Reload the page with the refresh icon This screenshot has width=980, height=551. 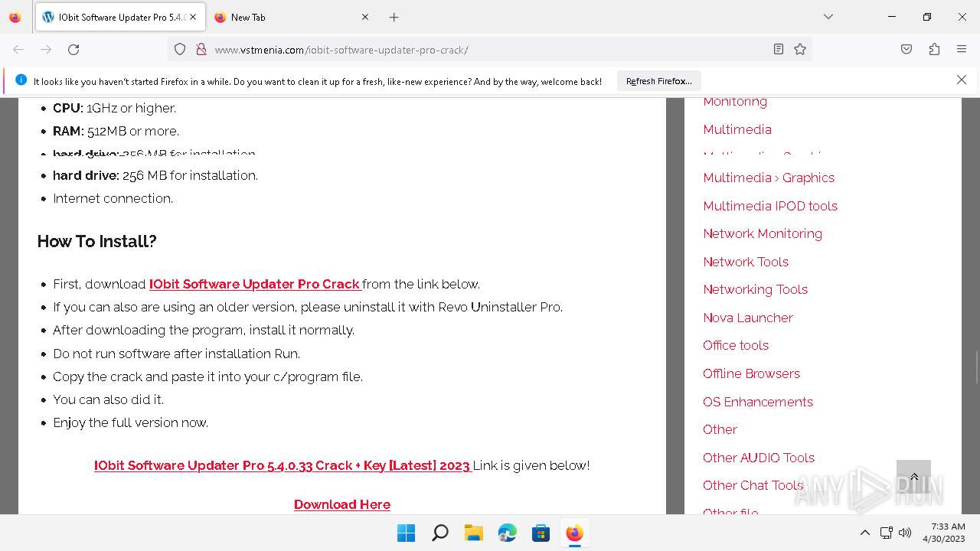click(73, 49)
